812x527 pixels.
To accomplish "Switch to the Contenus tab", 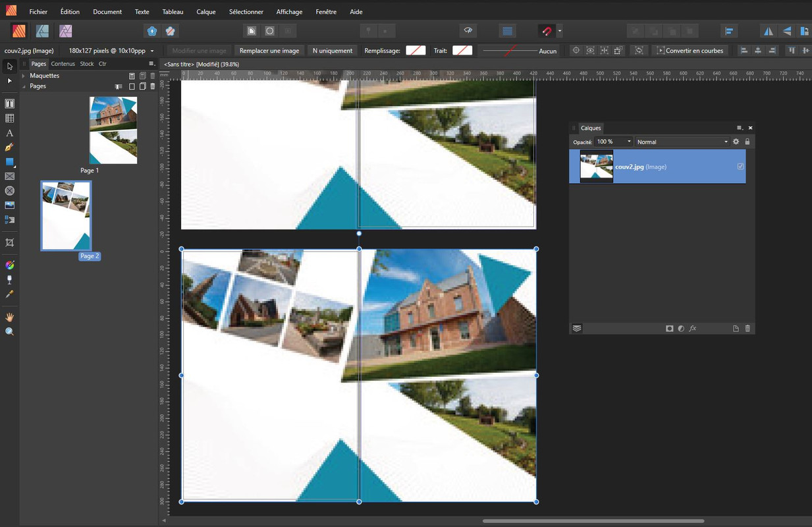I will point(63,64).
